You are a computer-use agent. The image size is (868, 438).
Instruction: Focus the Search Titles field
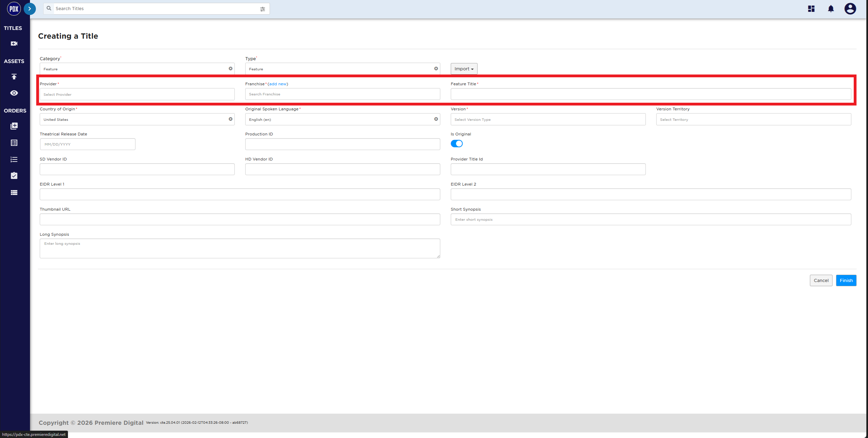coord(156,9)
